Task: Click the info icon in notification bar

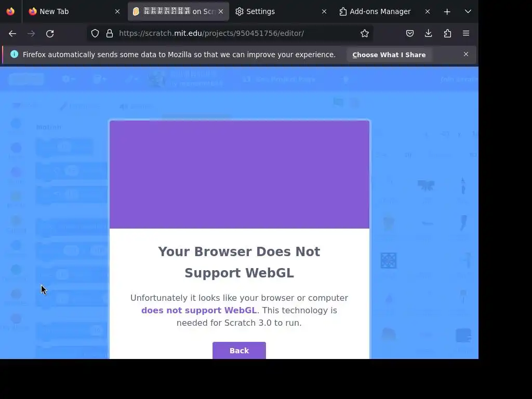Action: point(14,54)
